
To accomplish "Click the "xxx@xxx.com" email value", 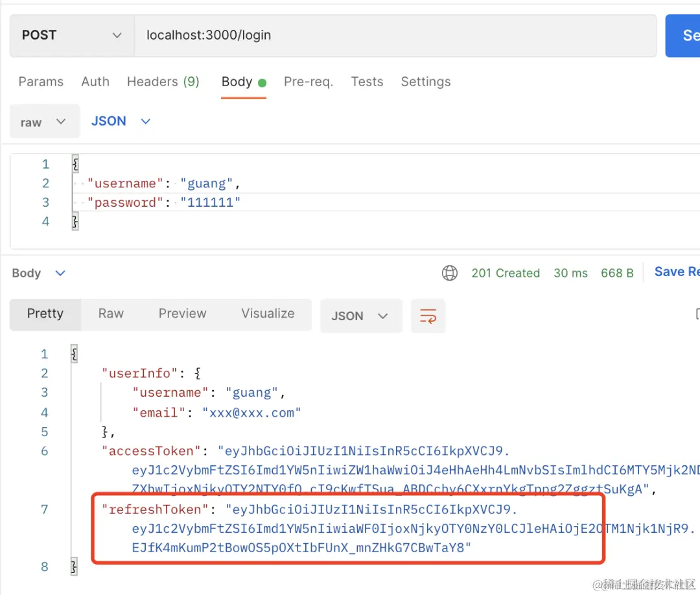I will point(251,413).
